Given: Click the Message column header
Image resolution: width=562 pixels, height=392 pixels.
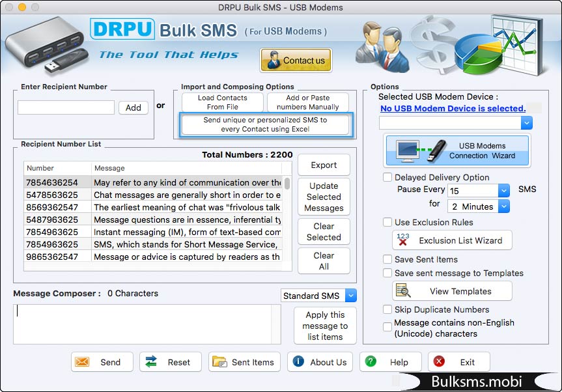Looking at the screenshot, I should [186, 168].
